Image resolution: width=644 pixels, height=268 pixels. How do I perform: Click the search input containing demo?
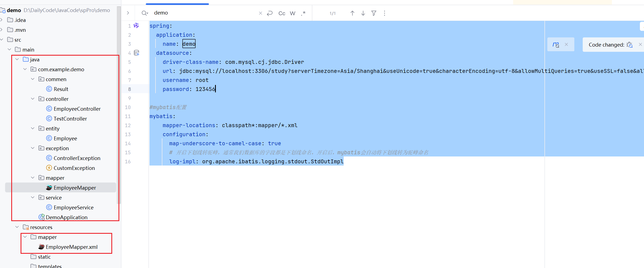pyautogui.click(x=204, y=13)
